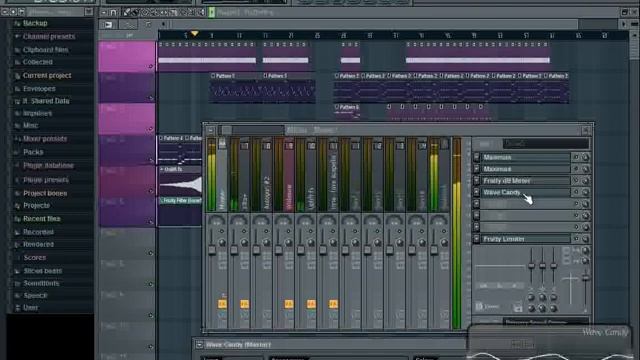This screenshot has width=640, height=360.
Task: Open the Current project folder
Action: coord(47,76)
